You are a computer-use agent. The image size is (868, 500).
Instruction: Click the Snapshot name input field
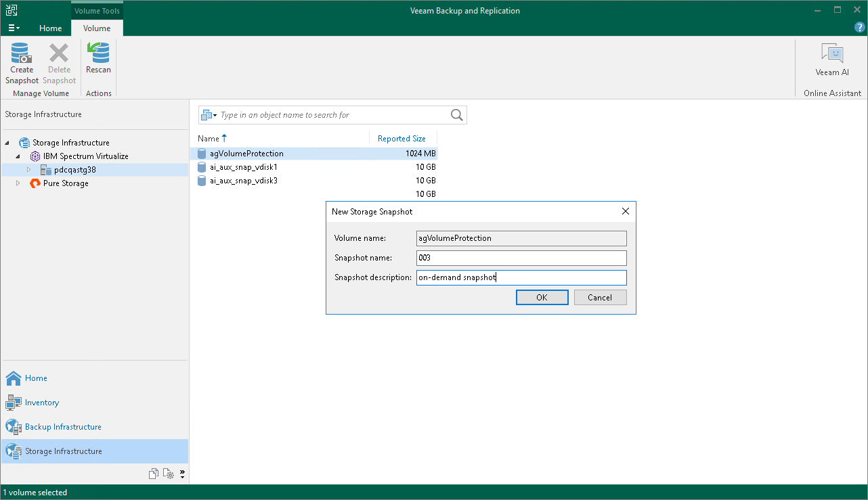(x=521, y=258)
